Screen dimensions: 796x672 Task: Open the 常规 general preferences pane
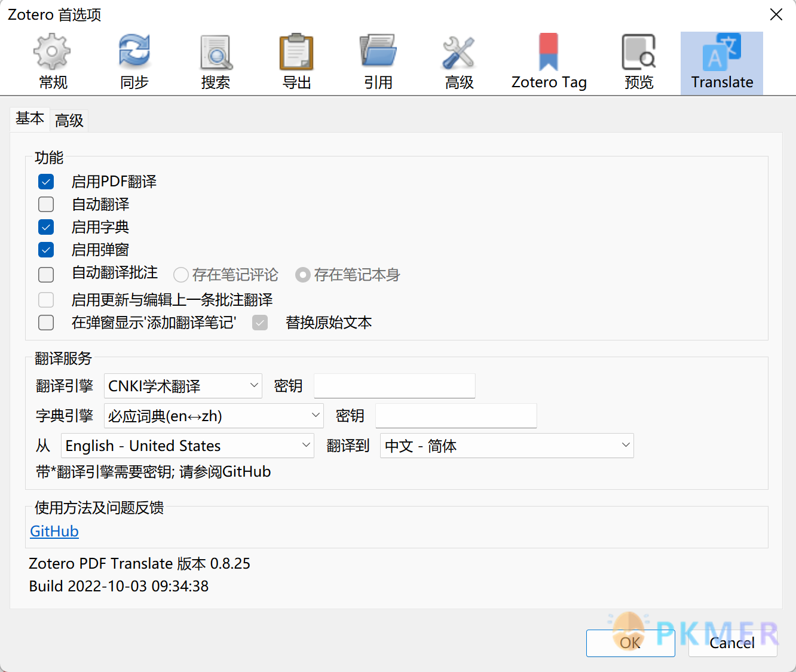pyautogui.click(x=53, y=63)
